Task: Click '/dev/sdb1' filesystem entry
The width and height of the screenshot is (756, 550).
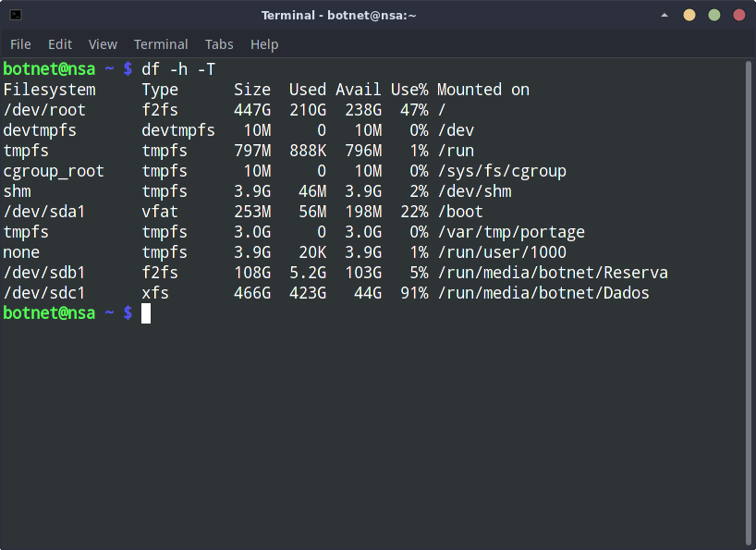Action: [x=44, y=273]
